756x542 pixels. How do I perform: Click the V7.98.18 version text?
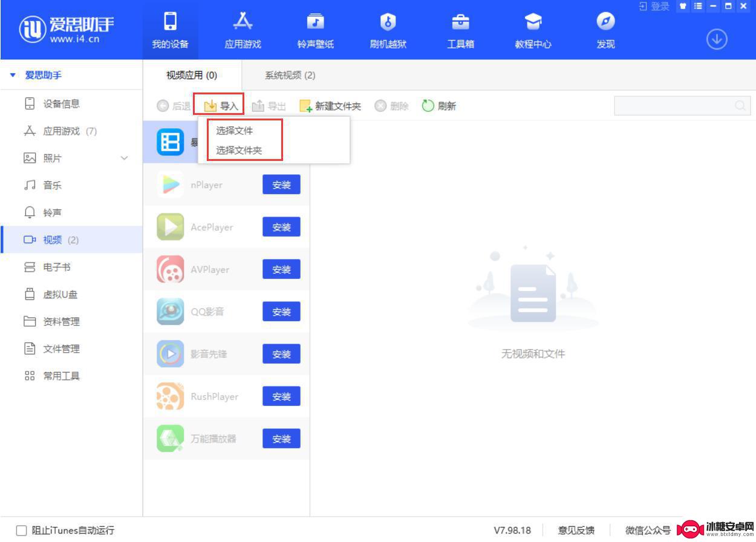[x=512, y=531]
